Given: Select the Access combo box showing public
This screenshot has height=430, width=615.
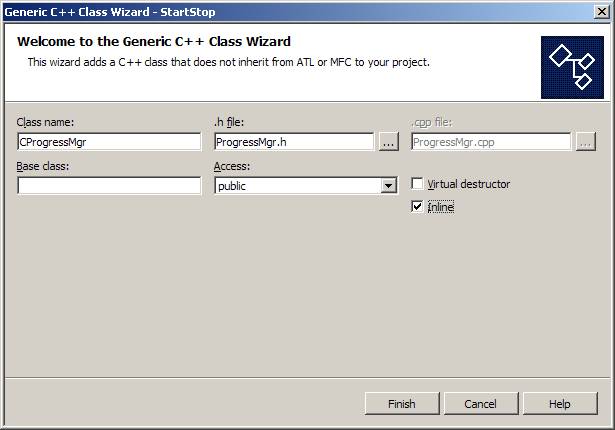Looking at the screenshot, I should (x=306, y=186).
